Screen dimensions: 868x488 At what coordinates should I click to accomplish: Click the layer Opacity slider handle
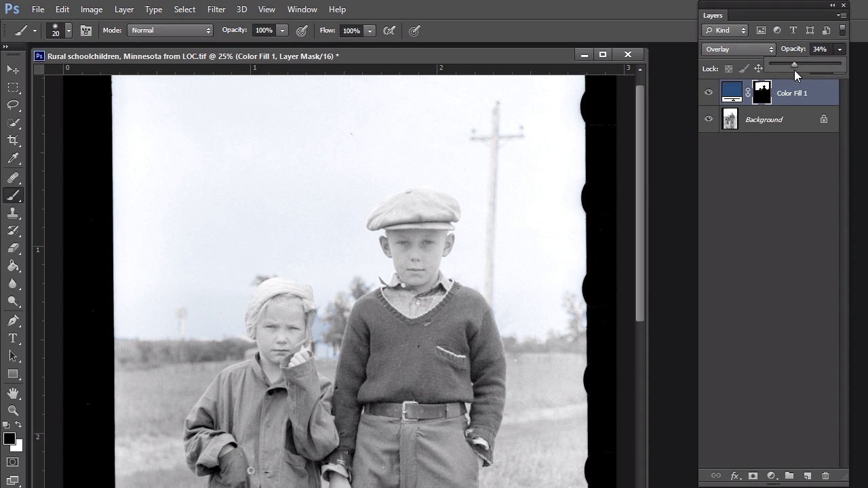click(x=794, y=64)
